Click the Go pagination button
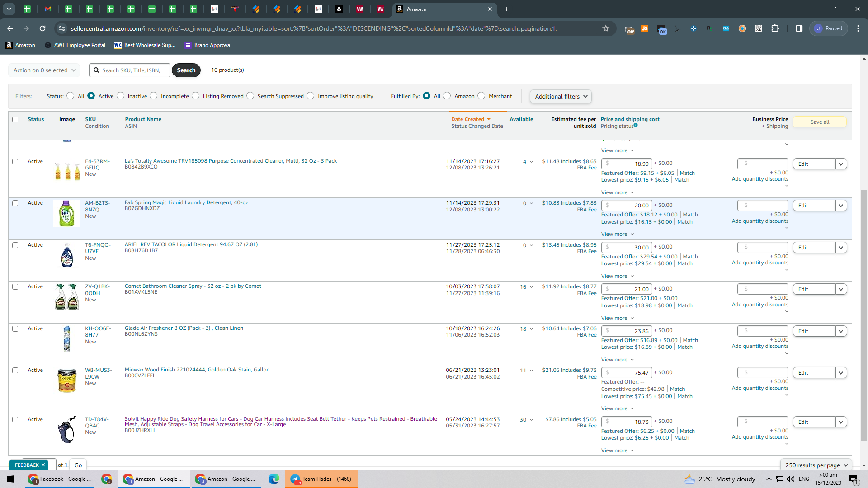Image resolution: width=868 pixels, height=488 pixels. pyautogui.click(x=78, y=465)
